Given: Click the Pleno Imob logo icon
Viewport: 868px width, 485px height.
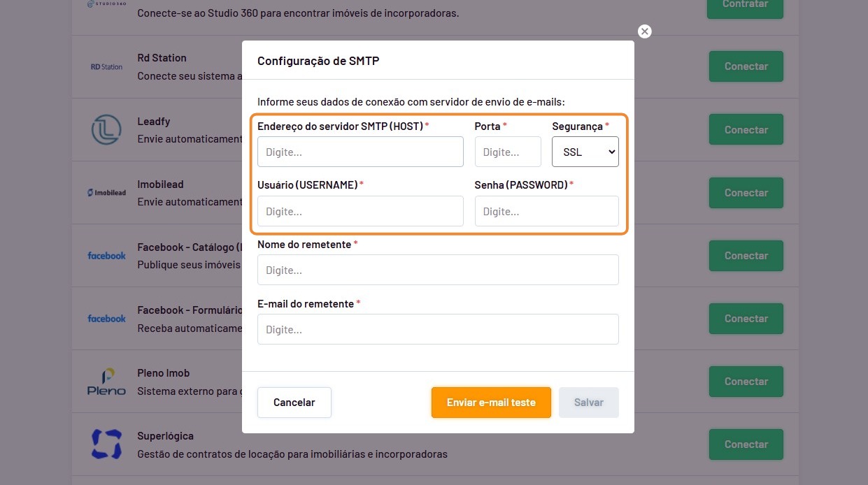Looking at the screenshot, I should 106,382.
